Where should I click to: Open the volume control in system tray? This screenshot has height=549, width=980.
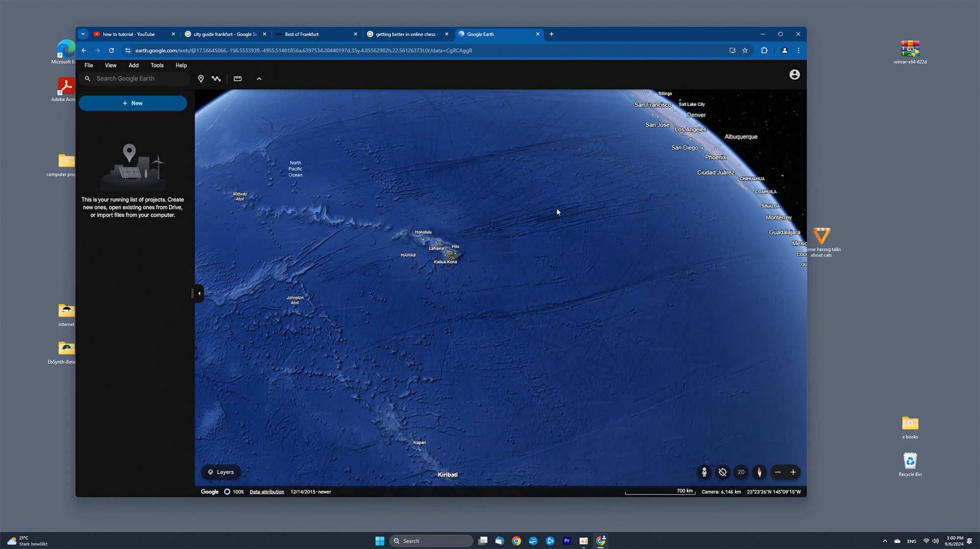936,541
